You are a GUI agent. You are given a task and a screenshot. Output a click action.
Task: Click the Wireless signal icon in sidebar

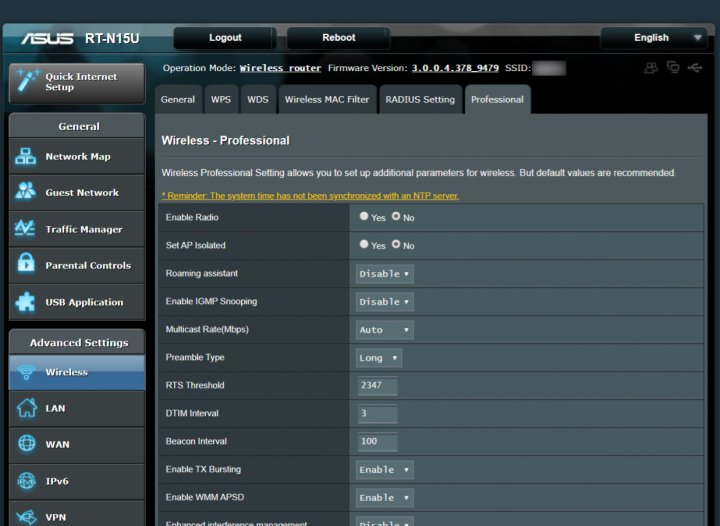pyautogui.click(x=26, y=372)
